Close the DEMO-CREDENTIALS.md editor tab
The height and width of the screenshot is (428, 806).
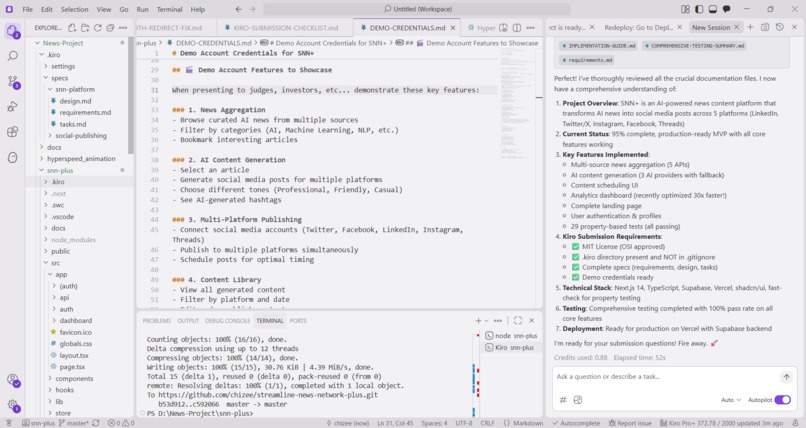453,28
